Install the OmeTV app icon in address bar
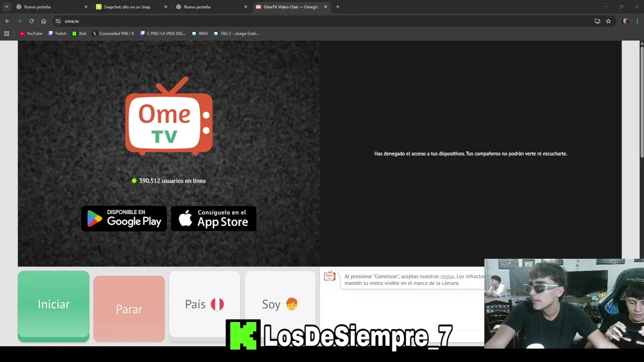644x362 pixels. (x=597, y=21)
